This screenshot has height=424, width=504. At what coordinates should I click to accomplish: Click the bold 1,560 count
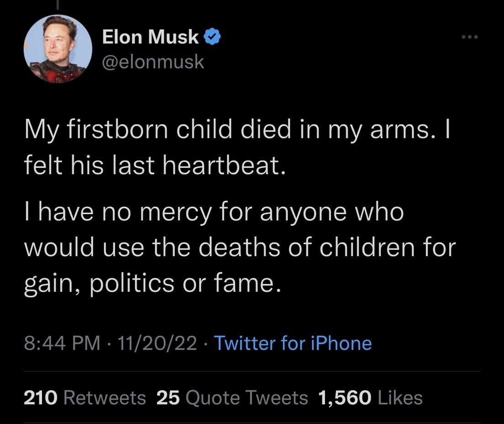343,398
